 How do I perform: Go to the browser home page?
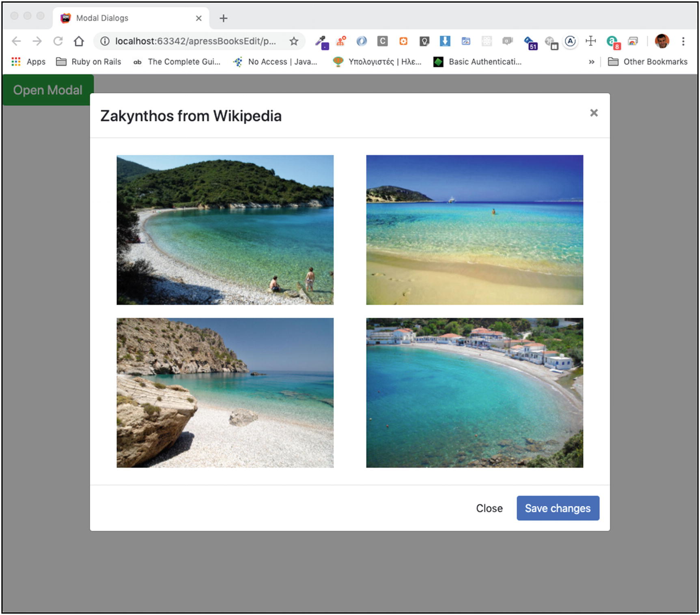pyautogui.click(x=79, y=41)
